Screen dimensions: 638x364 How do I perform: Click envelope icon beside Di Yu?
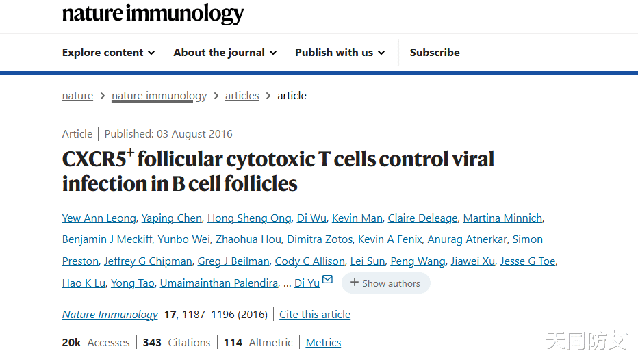[x=327, y=279]
